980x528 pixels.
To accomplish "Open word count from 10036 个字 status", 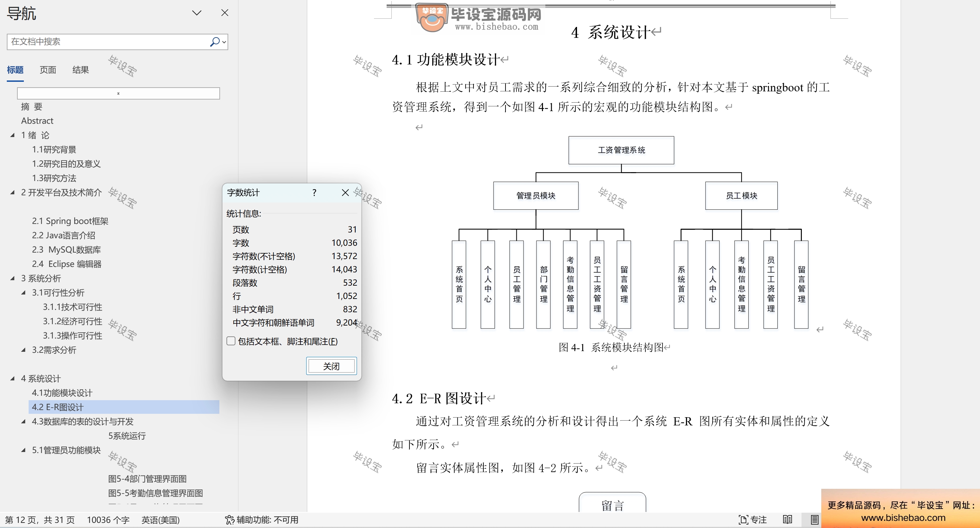I will 108,519.
